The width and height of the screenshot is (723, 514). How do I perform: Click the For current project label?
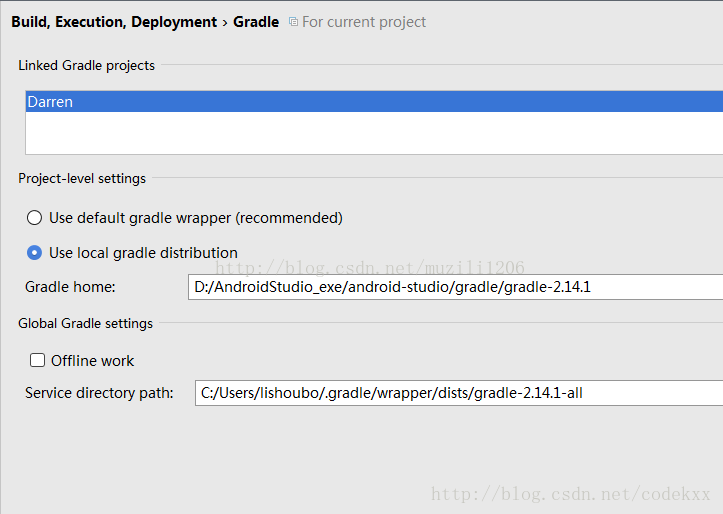[364, 22]
